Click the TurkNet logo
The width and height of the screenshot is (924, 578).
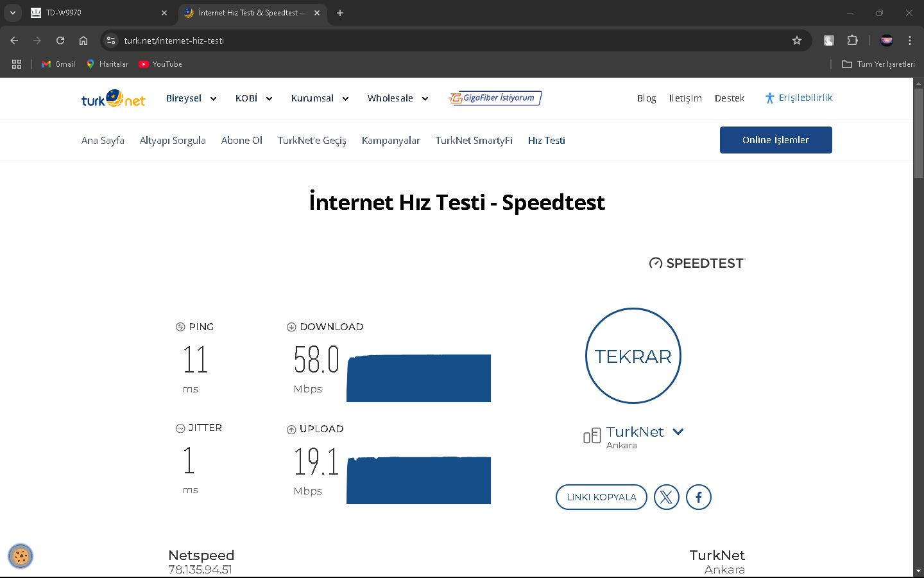click(113, 98)
